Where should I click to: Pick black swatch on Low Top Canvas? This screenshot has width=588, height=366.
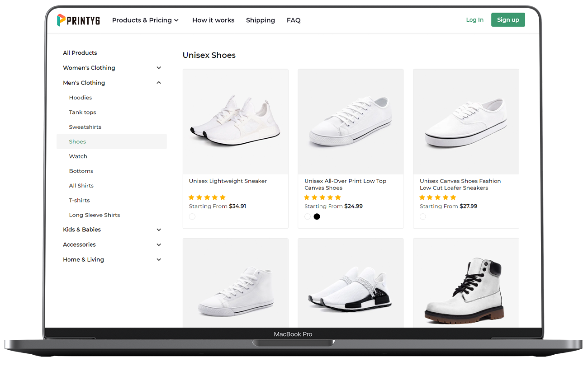coord(317,216)
